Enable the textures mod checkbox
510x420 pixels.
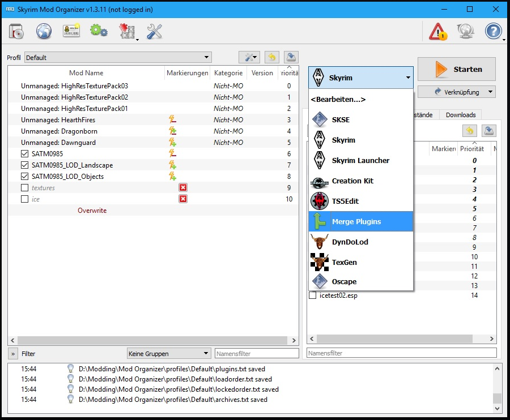point(24,188)
